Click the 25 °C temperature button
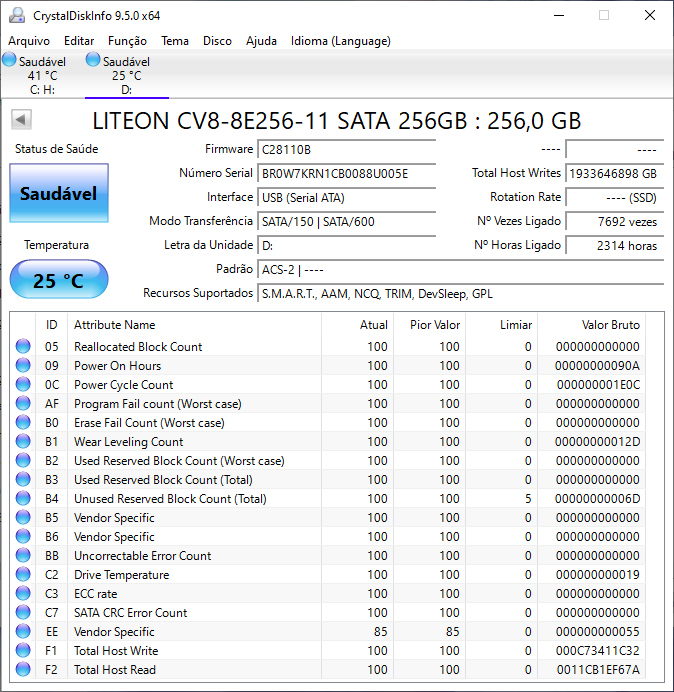Image resolution: width=674 pixels, height=692 pixels. [59, 280]
